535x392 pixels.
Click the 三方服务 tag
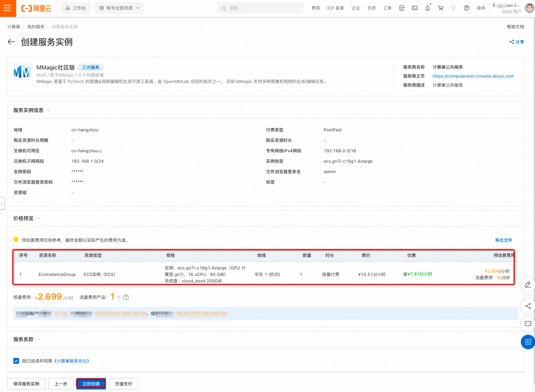[x=91, y=67]
